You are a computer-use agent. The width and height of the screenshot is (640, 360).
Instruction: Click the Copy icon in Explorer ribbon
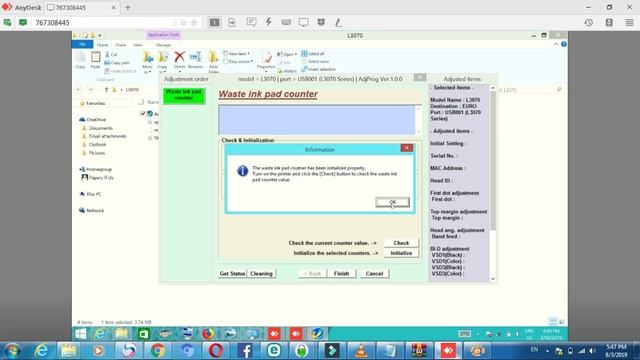80,60
